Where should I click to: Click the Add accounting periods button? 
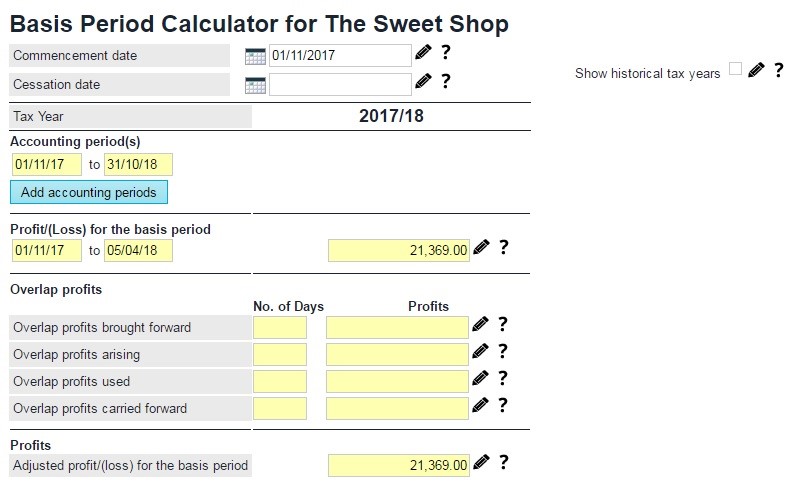[89, 192]
